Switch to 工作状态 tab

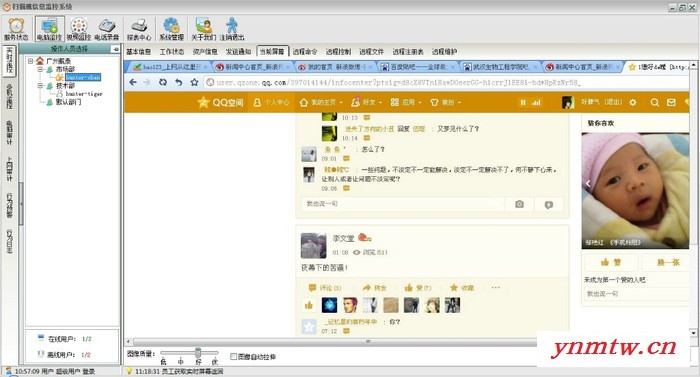[172, 52]
